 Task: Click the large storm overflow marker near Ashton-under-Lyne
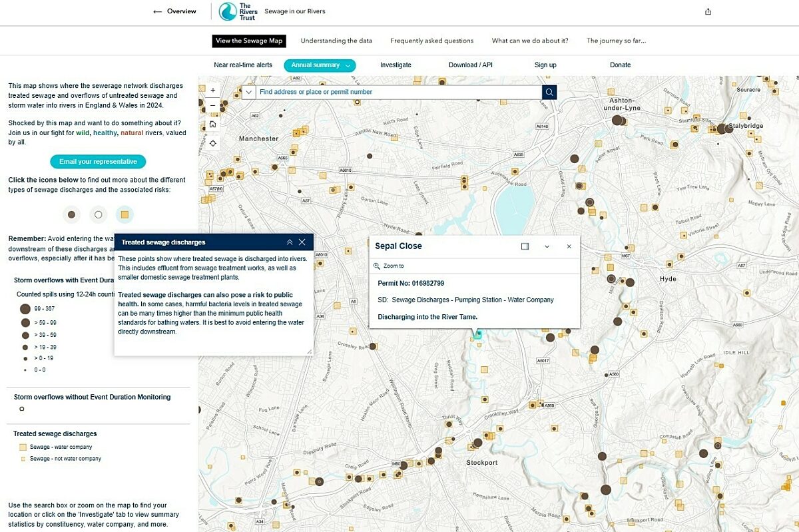(617, 120)
